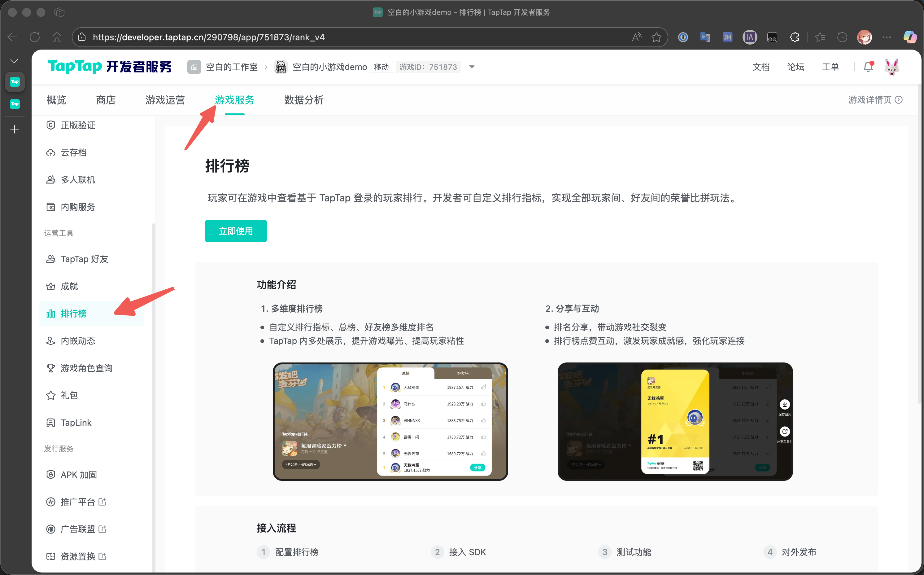Select first TapTap vertical tab
Screen dimensions: 924x575
pos(15,81)
